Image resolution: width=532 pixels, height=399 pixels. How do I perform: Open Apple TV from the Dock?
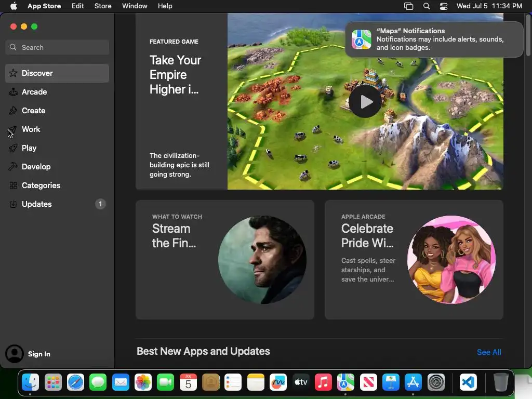coord(301,382)
